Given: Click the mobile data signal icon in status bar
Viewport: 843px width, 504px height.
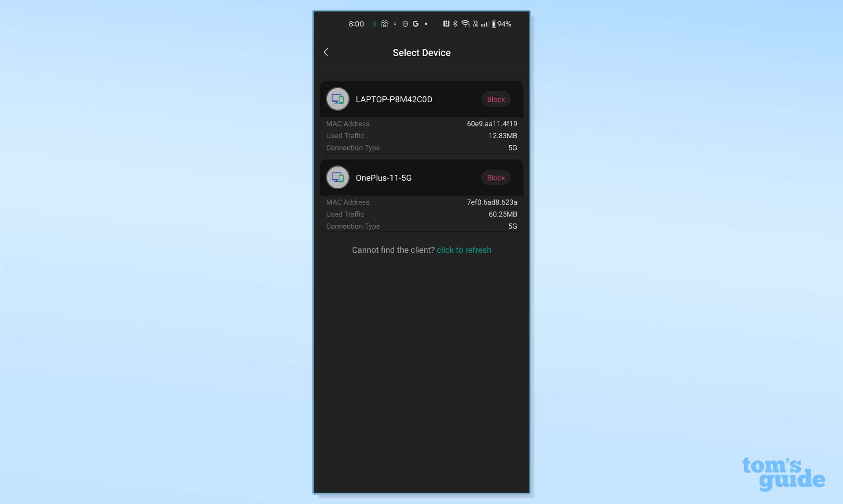Looking at the screenshot, I should point(483,23).
